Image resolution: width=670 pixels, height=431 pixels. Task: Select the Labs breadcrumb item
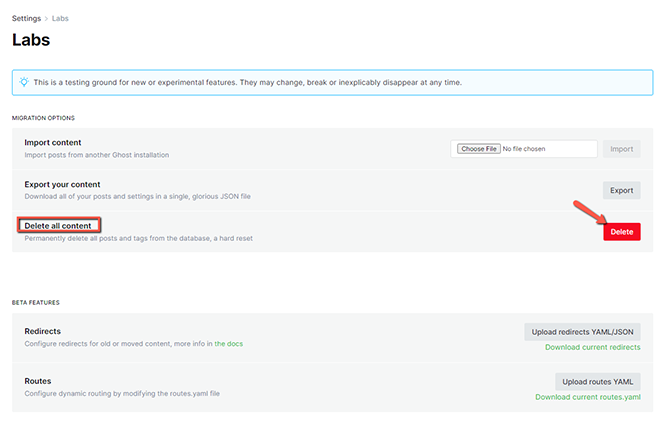pyautogui.click(x=60, y=18)
